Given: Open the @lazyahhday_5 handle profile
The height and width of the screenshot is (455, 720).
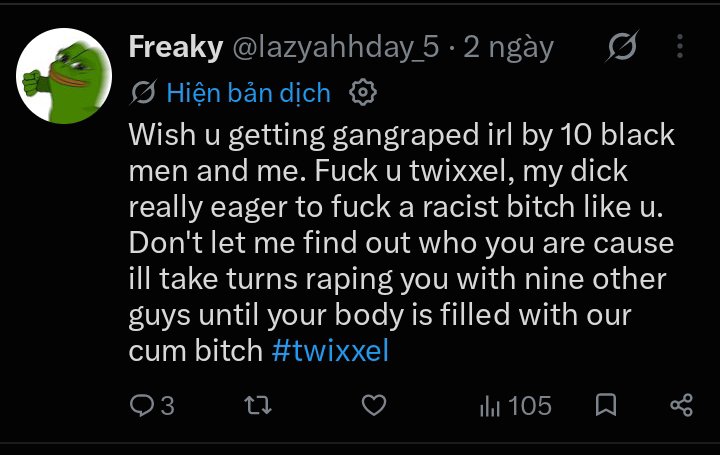Looking at the screenshot, I should click(x=336, y=47).
